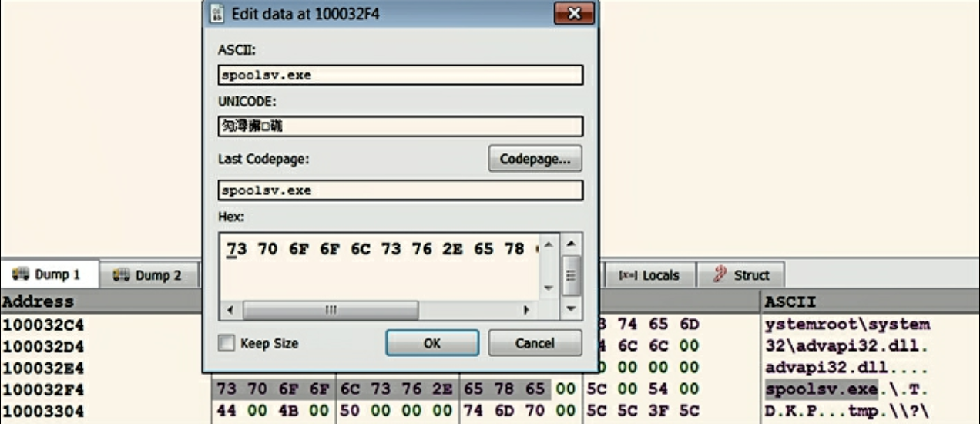Open the Codepage... selection button
The image size is (980, 424).
(535, 159)
